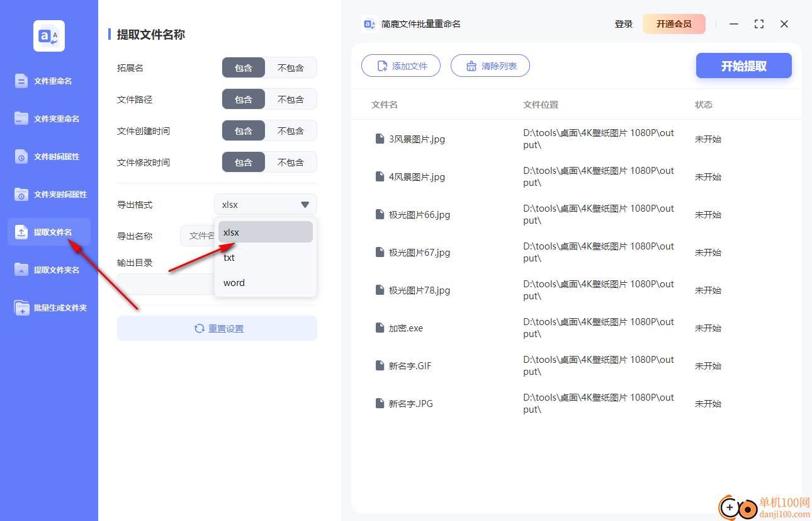Click the file path of 新名字.GIF
This screenshot has height=521, width=812.
coord(599,365)
